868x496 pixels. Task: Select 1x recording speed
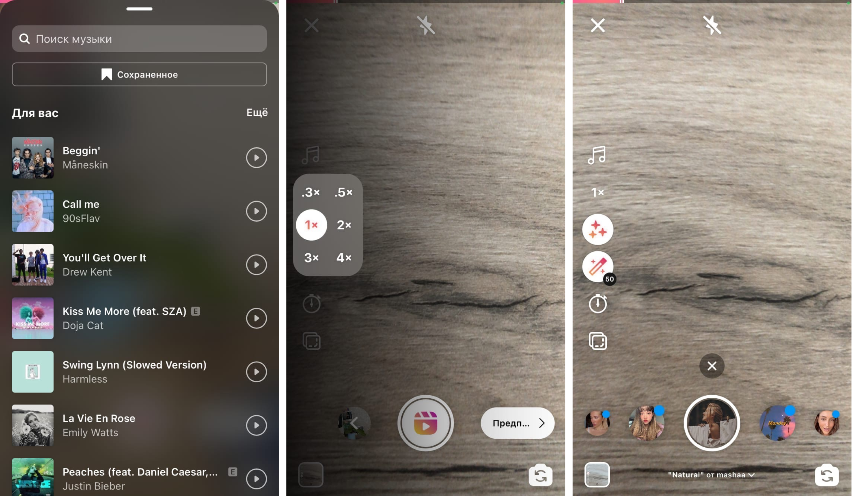click(x=312, y=225)
